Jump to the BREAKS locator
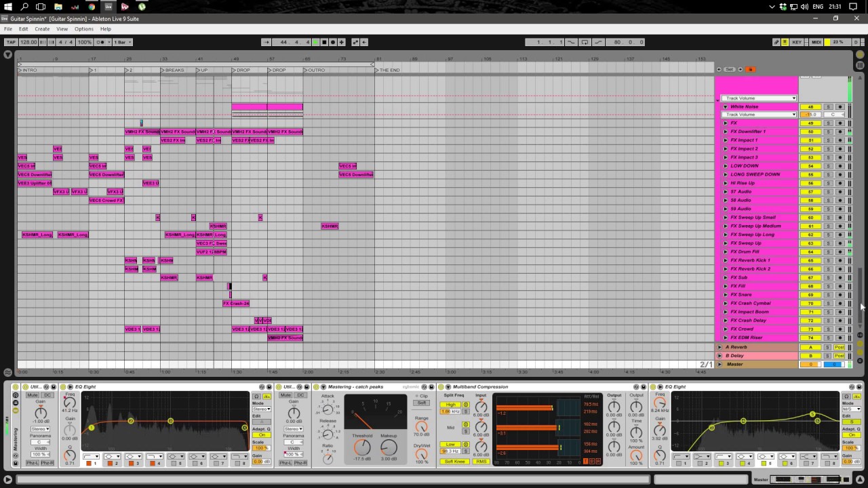This screenshot has height=488, width=868. coord(172,70)
